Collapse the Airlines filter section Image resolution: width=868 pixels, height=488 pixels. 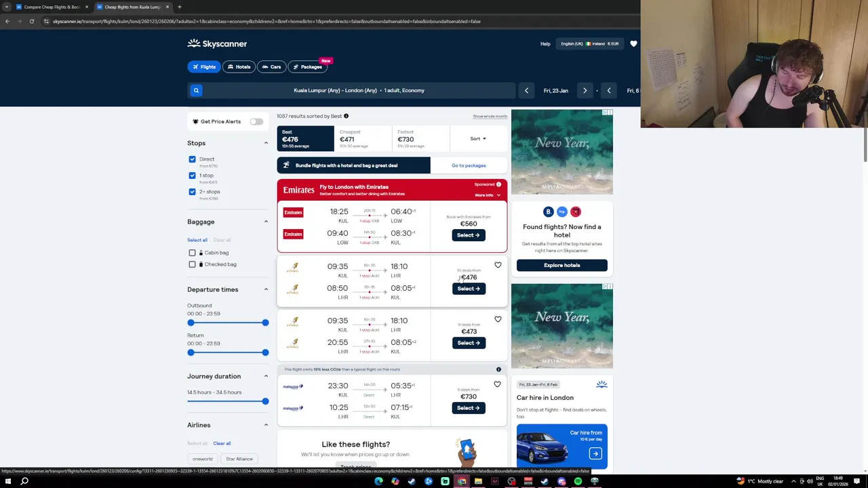click(266, 425)
